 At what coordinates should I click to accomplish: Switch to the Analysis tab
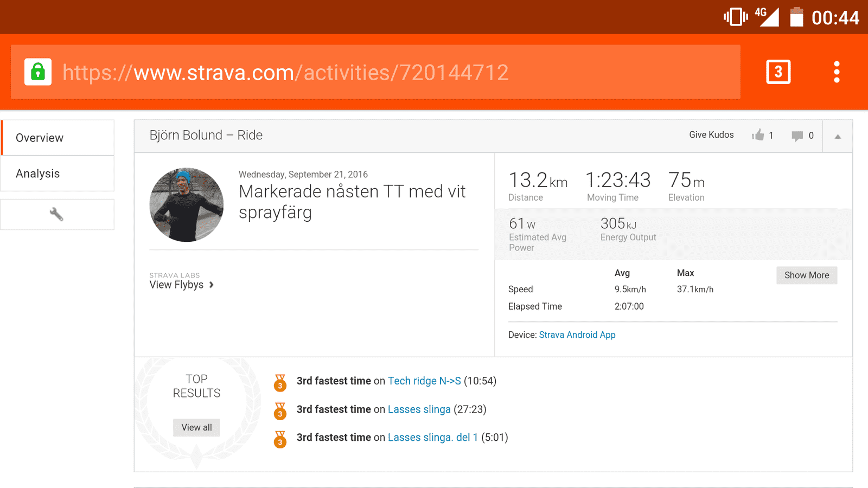point(58,174)
